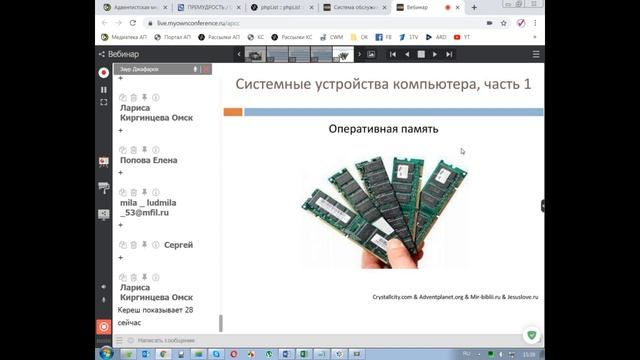This screenshot has height=360, width=640.
Task: Show info for Сергей message
Action: pos(156,245)
